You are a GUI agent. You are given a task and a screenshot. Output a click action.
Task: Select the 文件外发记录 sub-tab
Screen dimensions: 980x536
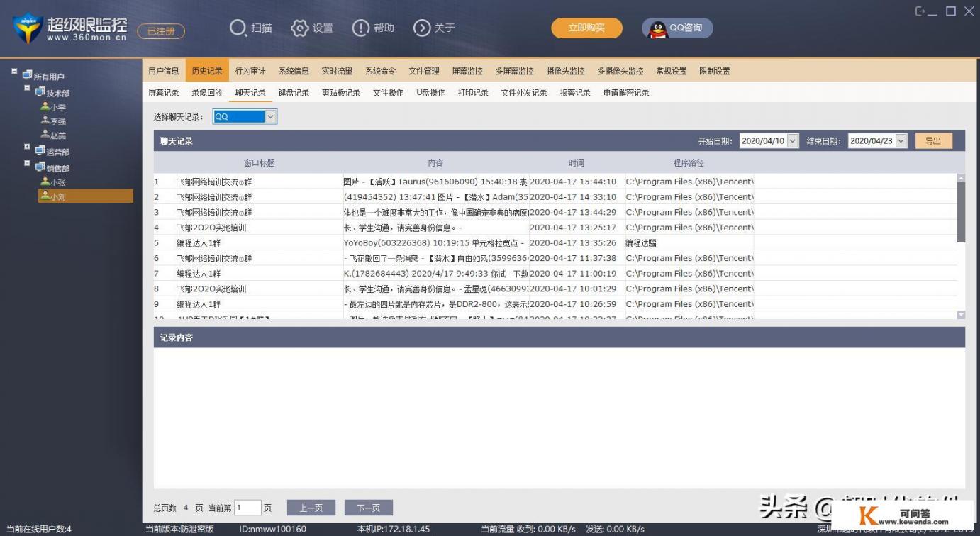pyautogui.click(x=524, y=93)
